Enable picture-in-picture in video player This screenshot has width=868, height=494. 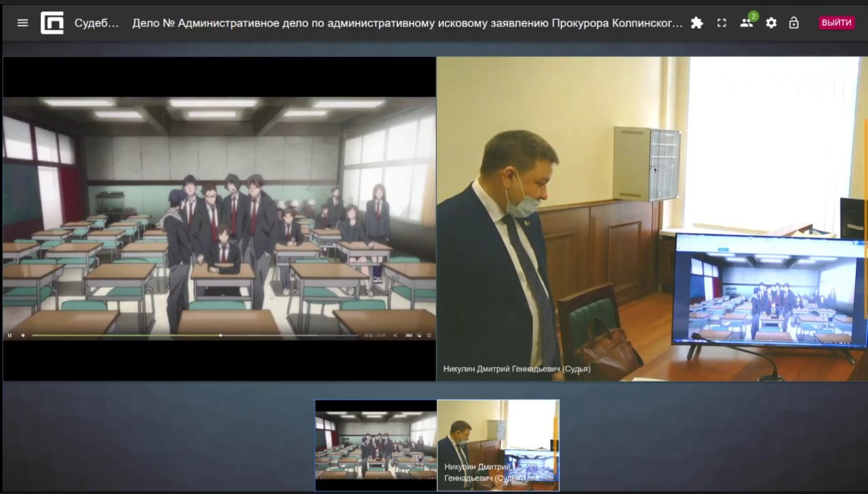coord(418,335)
